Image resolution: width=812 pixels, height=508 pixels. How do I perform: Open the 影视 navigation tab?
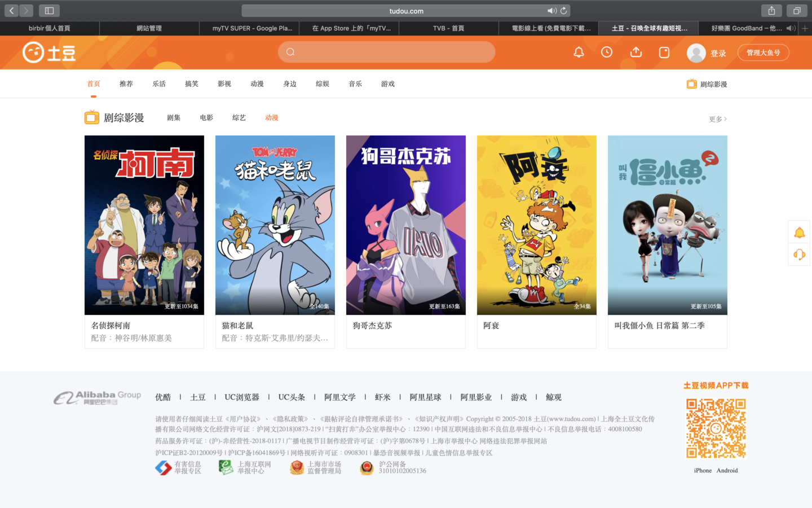[x=224, y=84]
